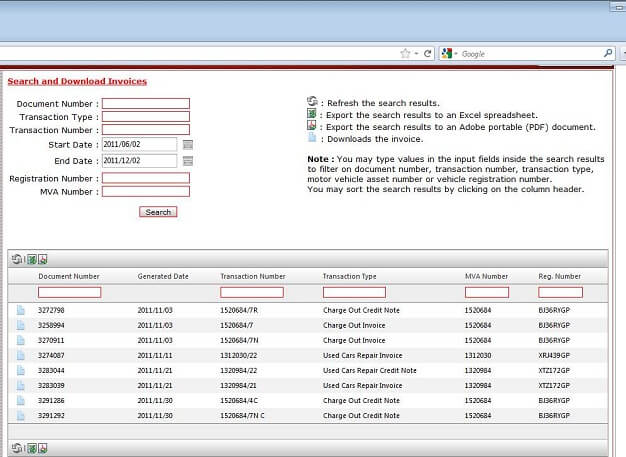Click the Search button

coord(158,212)
